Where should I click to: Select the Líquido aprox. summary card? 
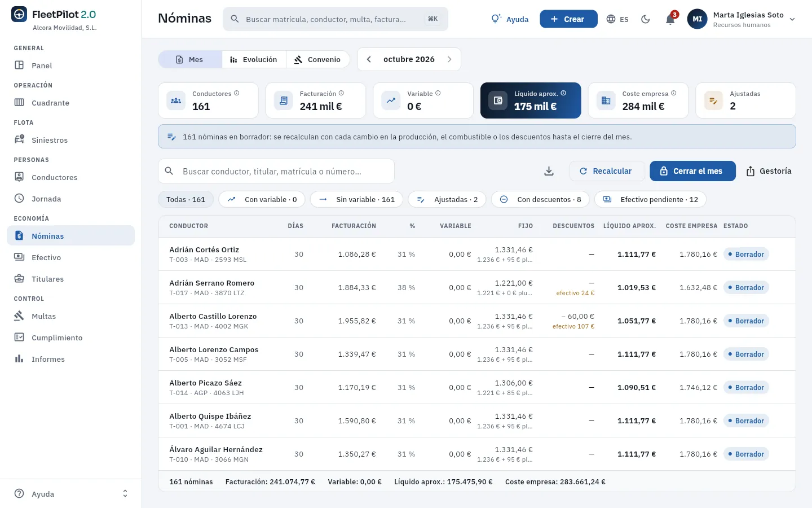point(531,100)
